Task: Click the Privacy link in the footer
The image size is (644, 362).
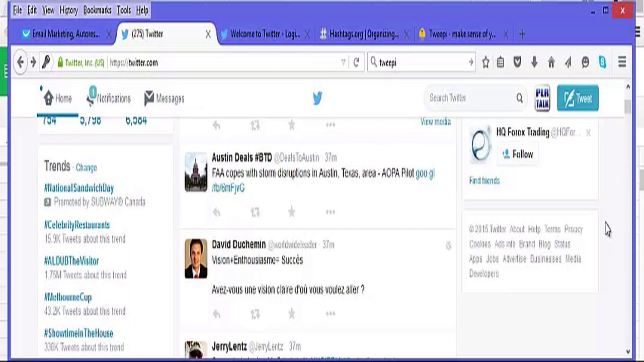Action: (574, 229)
